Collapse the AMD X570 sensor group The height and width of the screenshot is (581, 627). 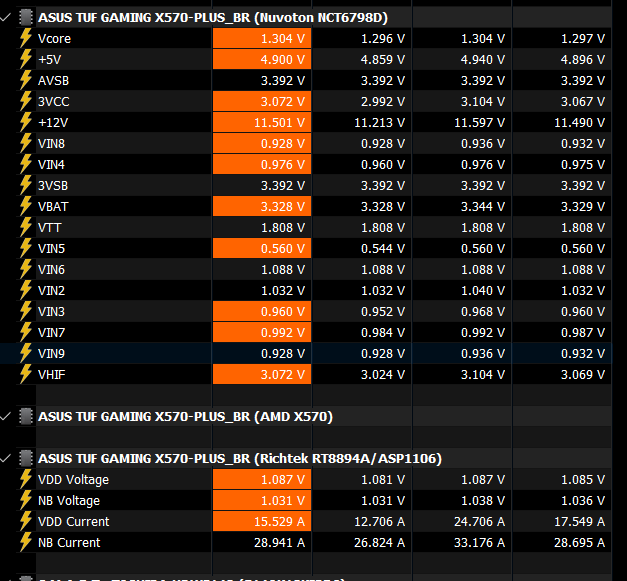6,416
